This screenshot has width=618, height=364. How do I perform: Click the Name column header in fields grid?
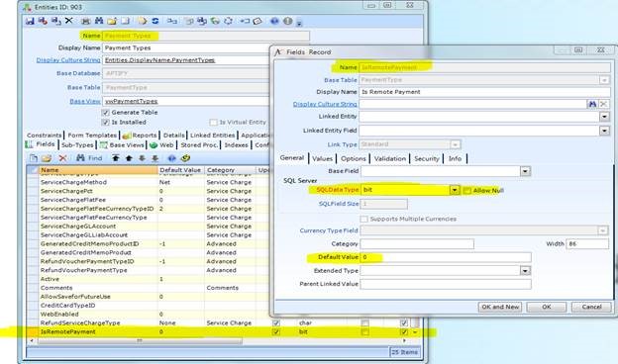click(98, 170)
